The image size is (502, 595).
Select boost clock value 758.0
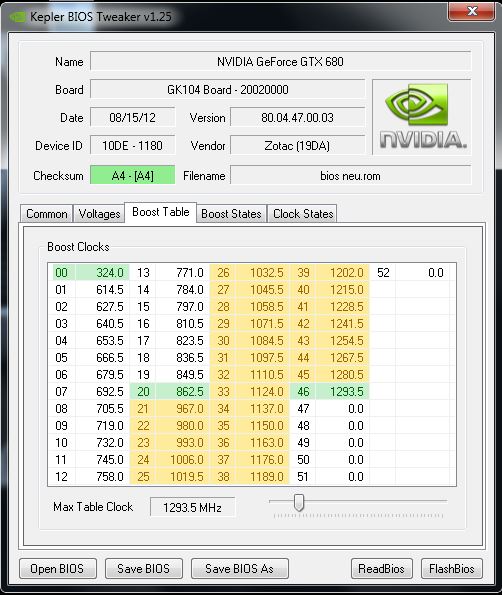point(102,476)
